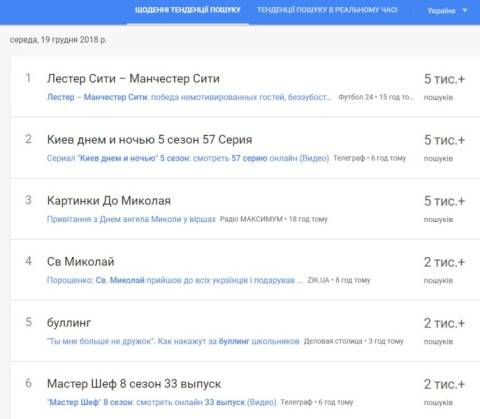Select the буллинг trend title
Image resolution: width=480 pixels, height=419 pixels.
coord(69,323)
